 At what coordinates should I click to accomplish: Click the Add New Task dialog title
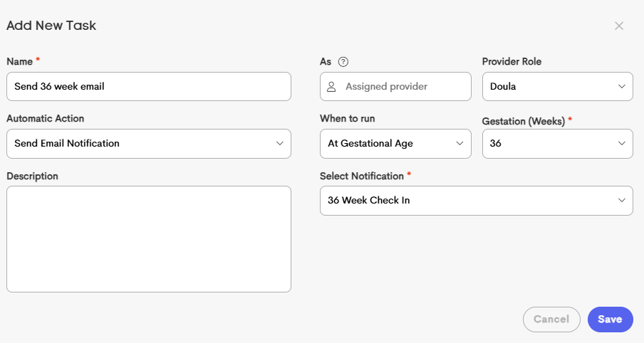click(x=51, y=26)
